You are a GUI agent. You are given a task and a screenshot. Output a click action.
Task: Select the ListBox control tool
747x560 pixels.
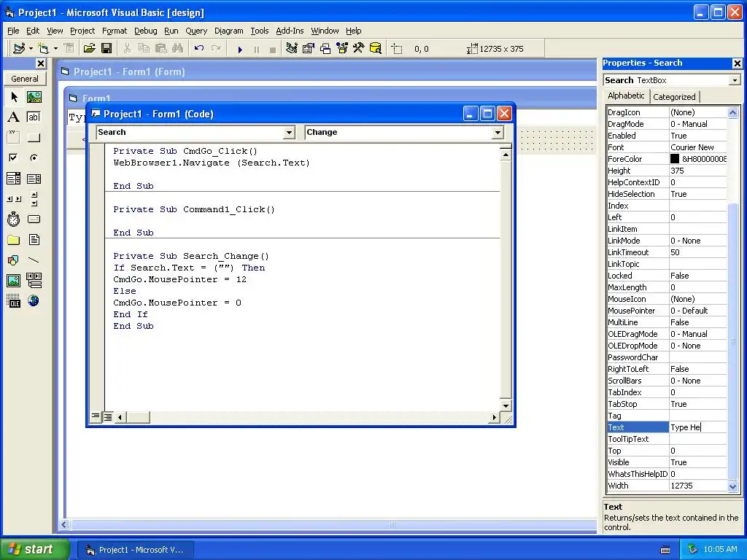click(x=34, y=179)
